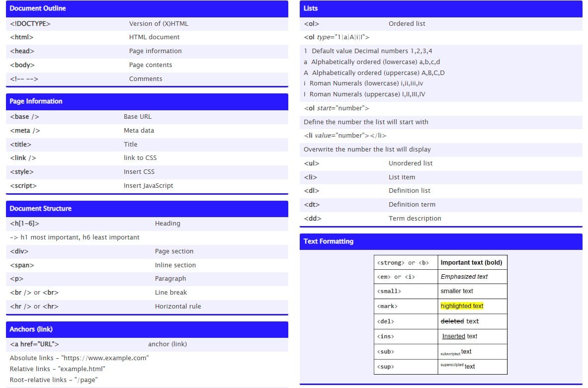Click the 'Default value Decimal numbers' line
Viewport: 588px width, 388px height.
click(x=368, y=51)
